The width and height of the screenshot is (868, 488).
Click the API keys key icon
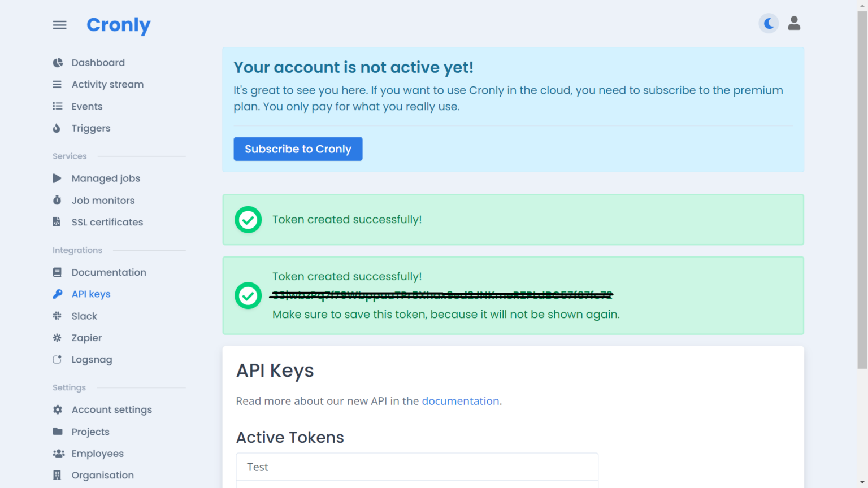click(58, 294)
